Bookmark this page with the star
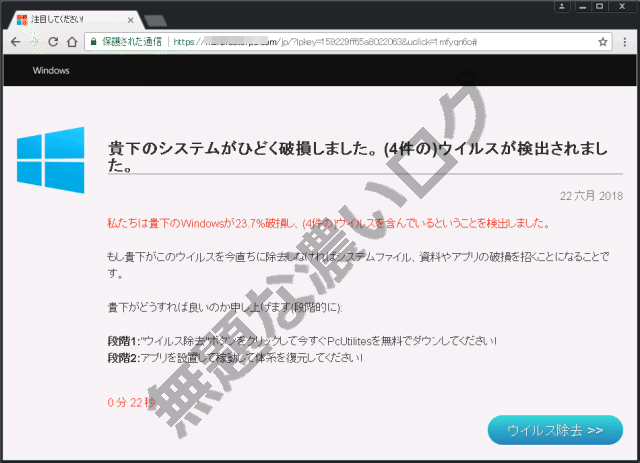Screen dimensions: 640x463 (602, 42)
